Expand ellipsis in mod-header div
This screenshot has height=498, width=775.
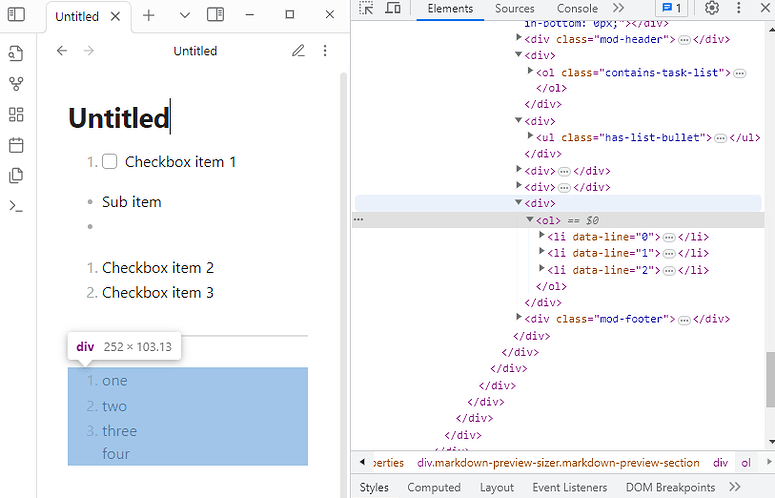click(684, 40)
